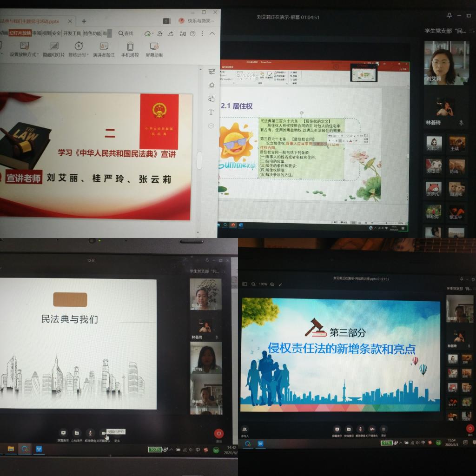Open 演讲者备注 presenter notes
Screen dimensions: 476x476
tap(104, 49)
